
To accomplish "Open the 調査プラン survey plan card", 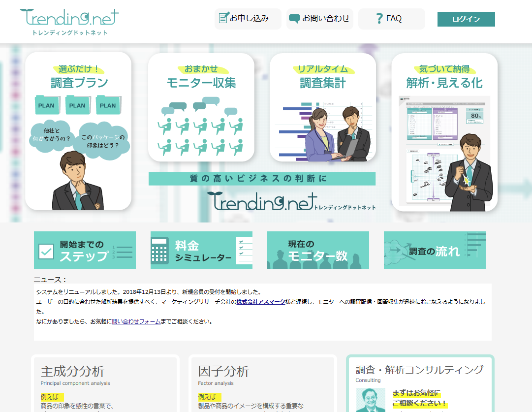I will coord(78,131).
